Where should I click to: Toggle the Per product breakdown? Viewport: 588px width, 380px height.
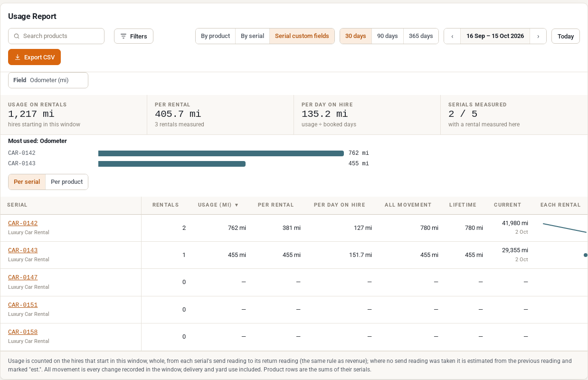66,182
